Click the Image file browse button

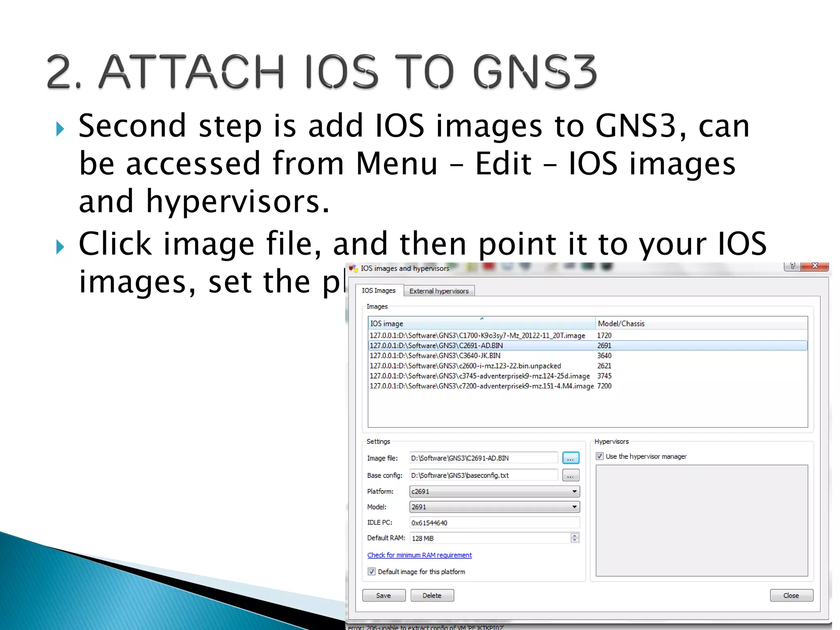click(571, 458)
